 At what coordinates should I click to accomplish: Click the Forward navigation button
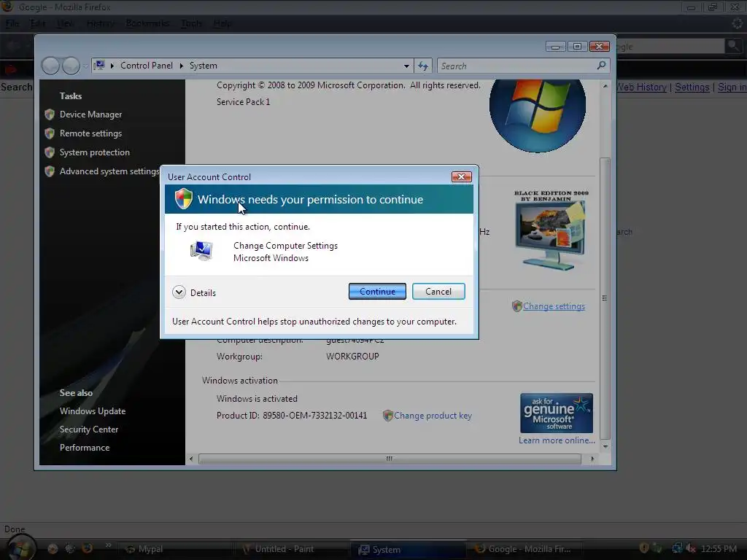[x=71, y=66]
